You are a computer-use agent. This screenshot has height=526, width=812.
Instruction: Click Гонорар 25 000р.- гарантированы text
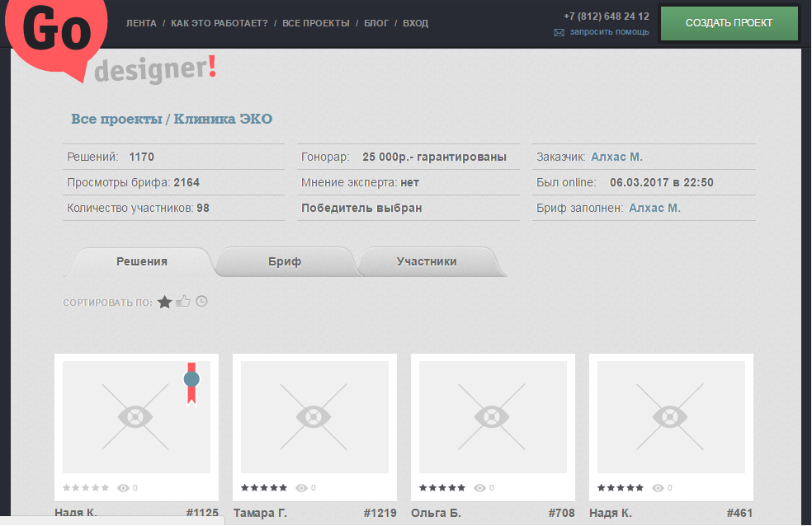click(x=404, y=157)
